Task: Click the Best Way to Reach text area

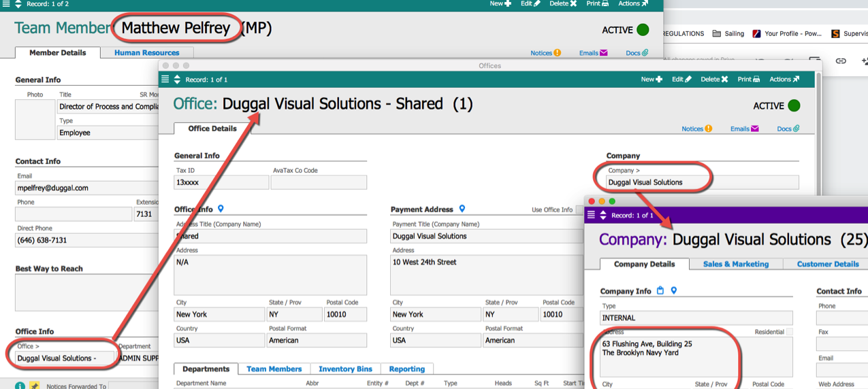Action: (87, 293)
